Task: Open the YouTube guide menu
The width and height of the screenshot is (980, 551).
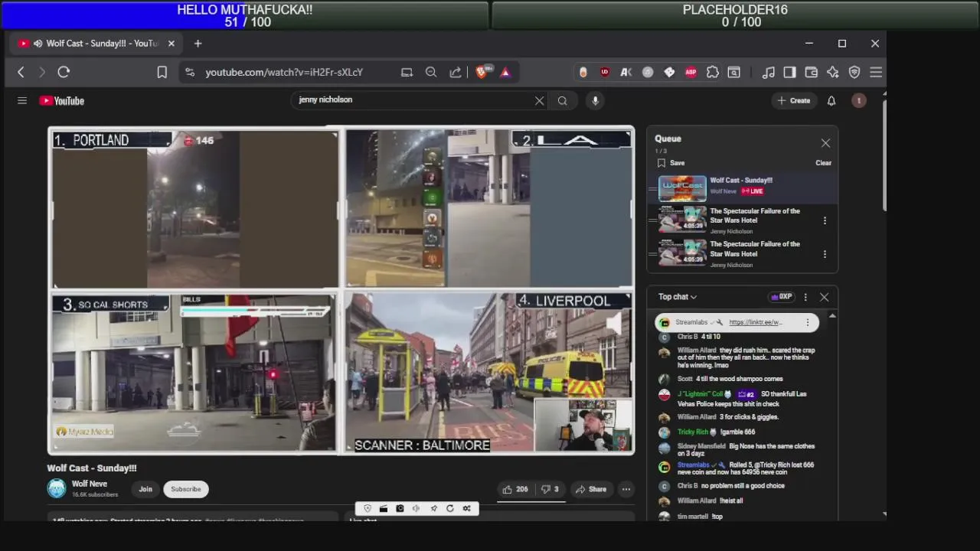Action: [x=22, y=100]
